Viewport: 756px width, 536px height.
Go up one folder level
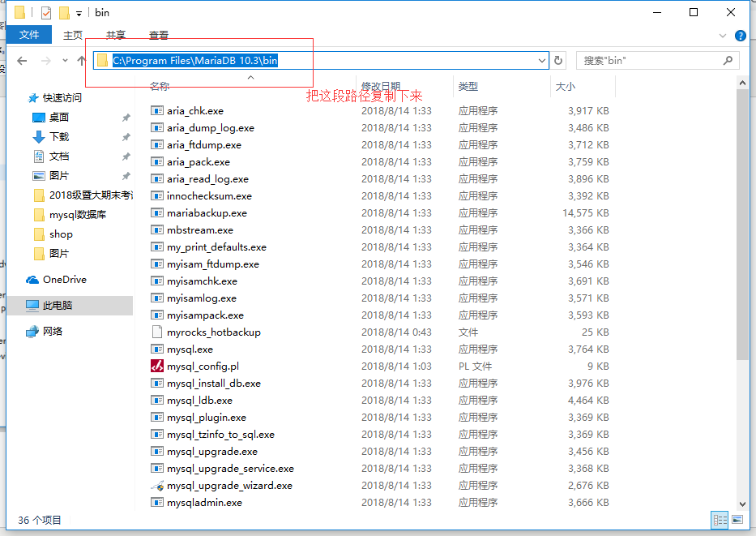[81, 61]
